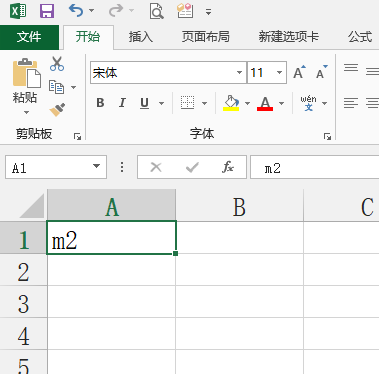Screen dimensions: 379x374
Task: Switch to the 公式 tab
Action: click(x=360, y=37)
